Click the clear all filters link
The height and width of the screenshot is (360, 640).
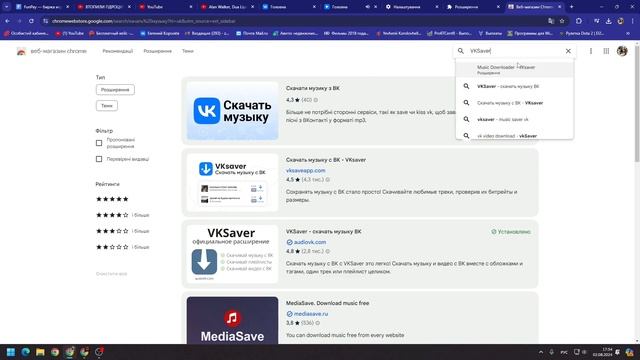pos(111,274)
